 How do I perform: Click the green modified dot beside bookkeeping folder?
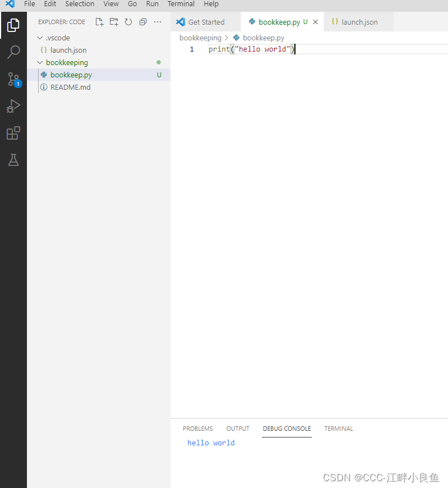coord(159,62)
